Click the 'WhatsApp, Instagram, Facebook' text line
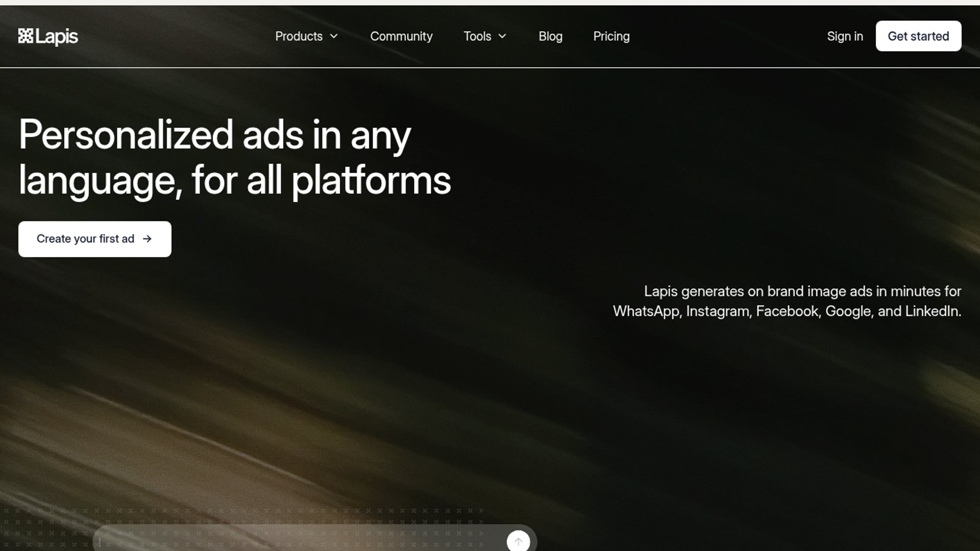Viewport: 980px width, 551px height. tap(787, 311)
